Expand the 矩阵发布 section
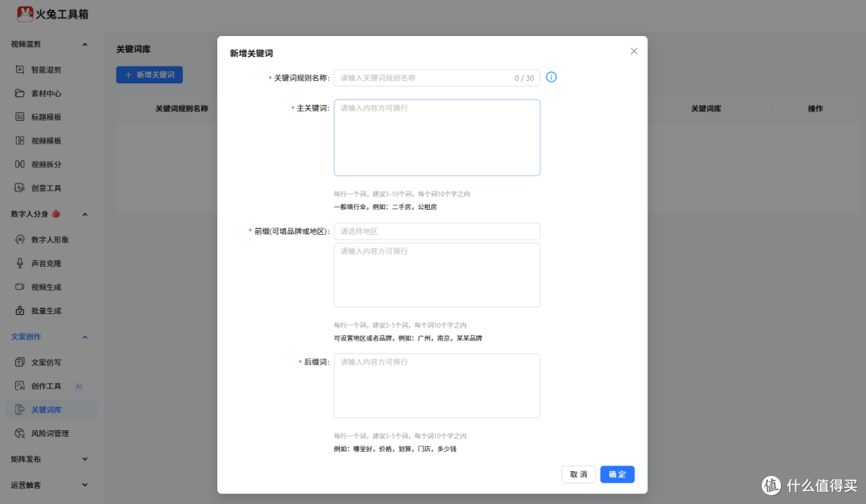Viewport: 866px width, 504px height. (x=85, y=459)
